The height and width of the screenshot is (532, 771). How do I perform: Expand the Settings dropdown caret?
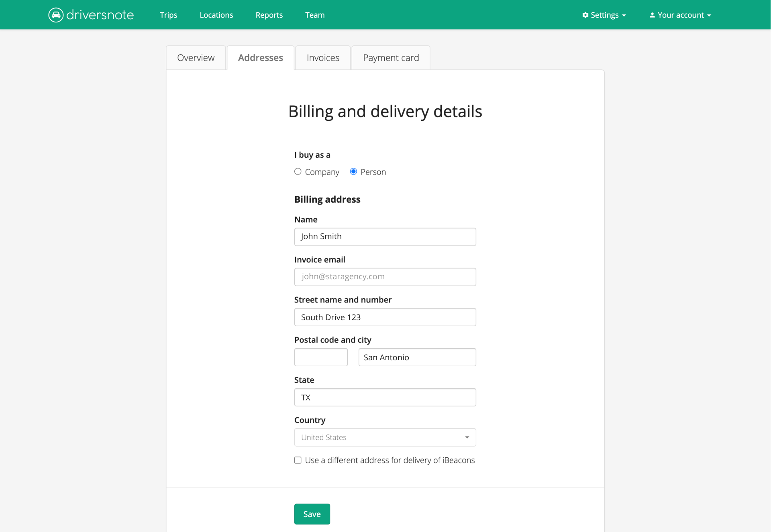coord(624,16)
